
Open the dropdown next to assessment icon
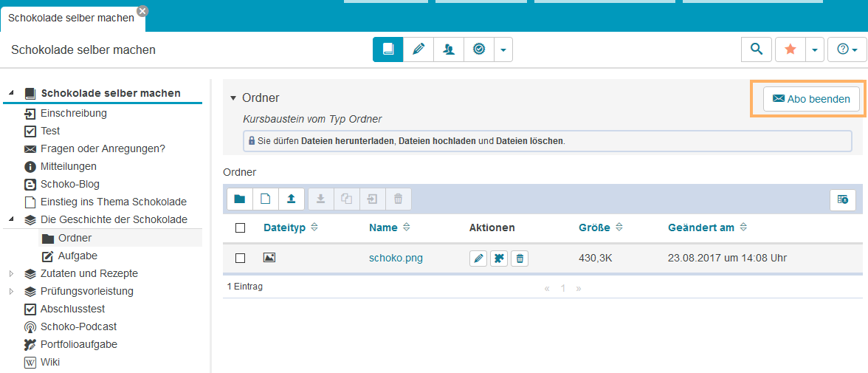(503, 49)
